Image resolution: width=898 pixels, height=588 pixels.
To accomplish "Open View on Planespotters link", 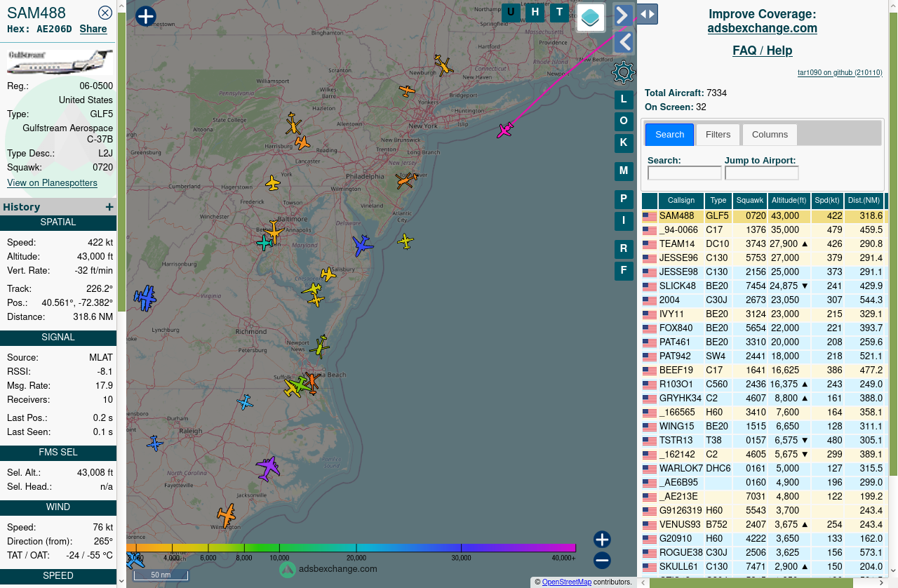I will pyautogui.click(x=52, y=183).
